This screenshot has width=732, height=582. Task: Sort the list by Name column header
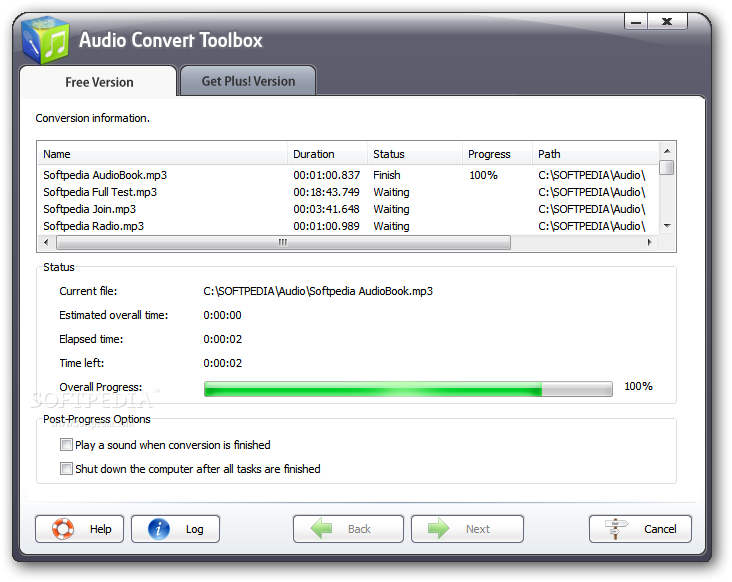click(x=162, y=154)
